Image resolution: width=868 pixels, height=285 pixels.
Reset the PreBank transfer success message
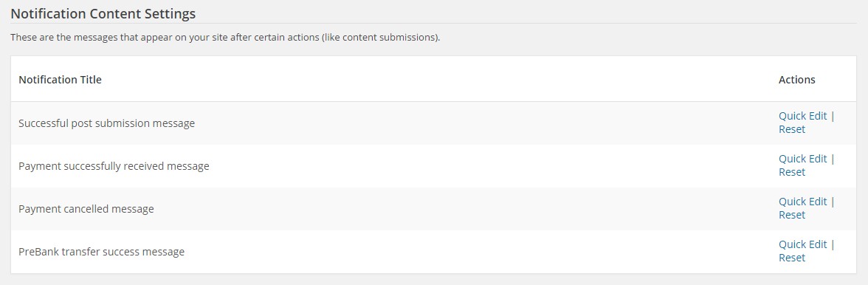click(791, 258)
